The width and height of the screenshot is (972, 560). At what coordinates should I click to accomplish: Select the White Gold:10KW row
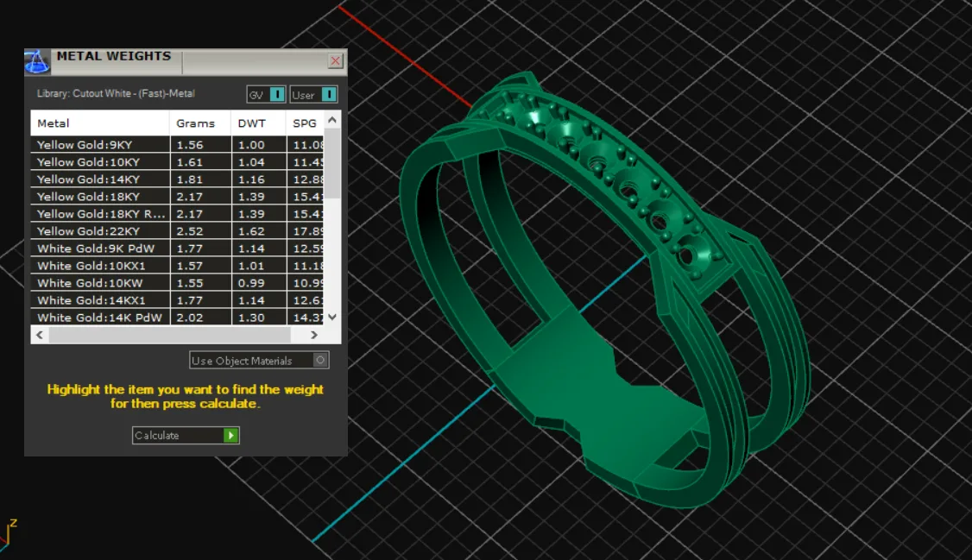click(177, 284)
